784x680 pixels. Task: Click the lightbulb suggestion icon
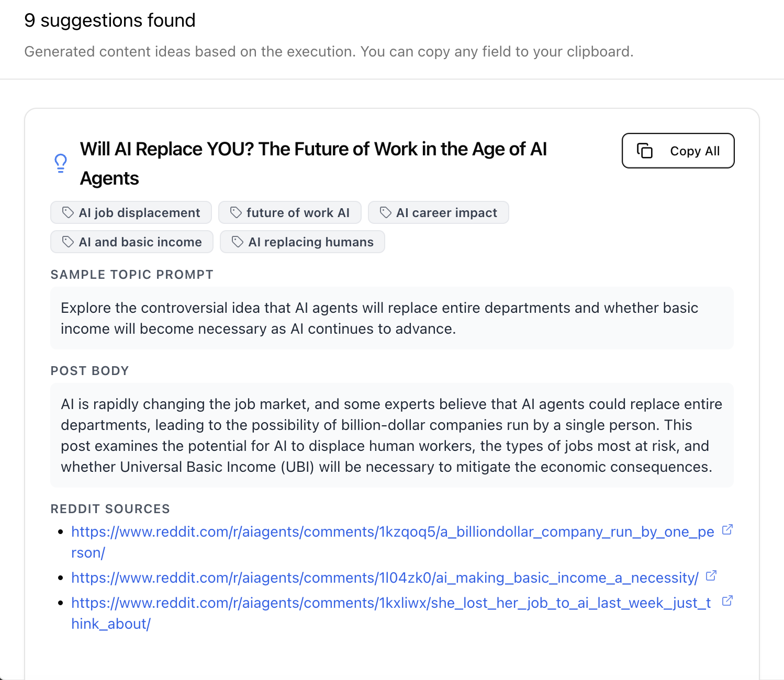(x=61, y=163)
